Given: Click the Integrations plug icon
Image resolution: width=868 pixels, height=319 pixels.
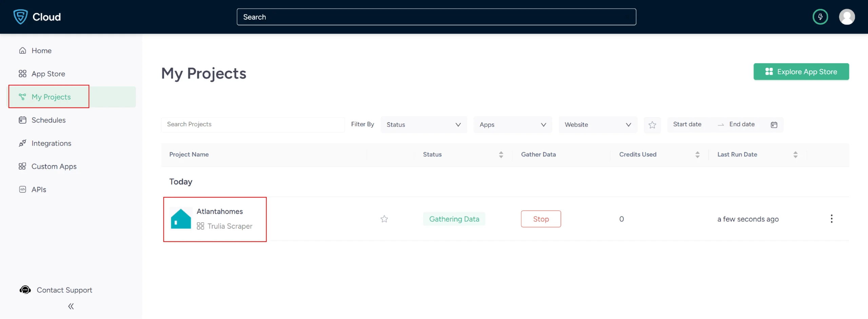Looking at the screenshot, I should (x=22, y=143).
